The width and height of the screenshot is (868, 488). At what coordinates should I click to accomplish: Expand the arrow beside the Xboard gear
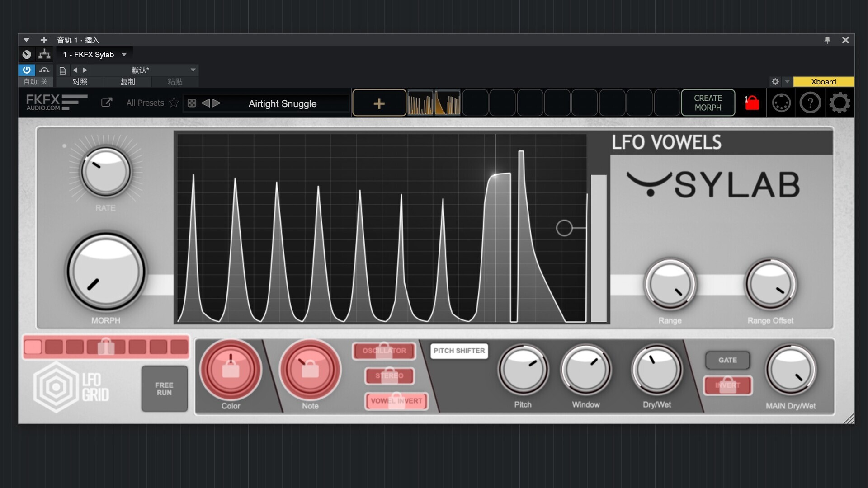tap(787, 82)
